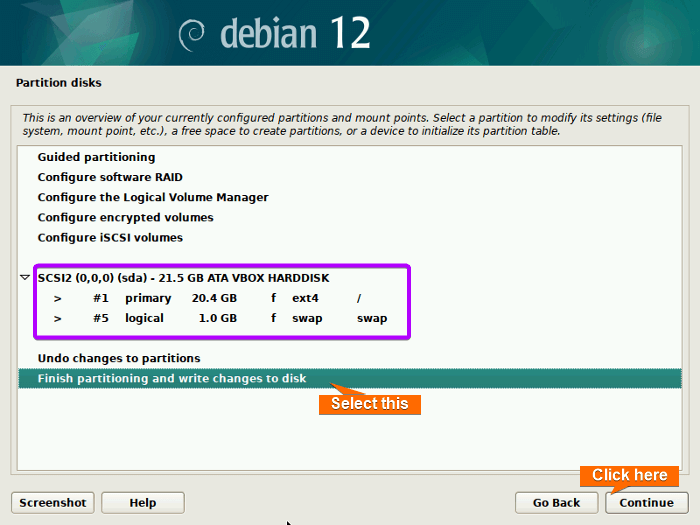Click the '/' mount point of partition #1
The width and height of the screenshot is (700, 525).
point(359,298)
